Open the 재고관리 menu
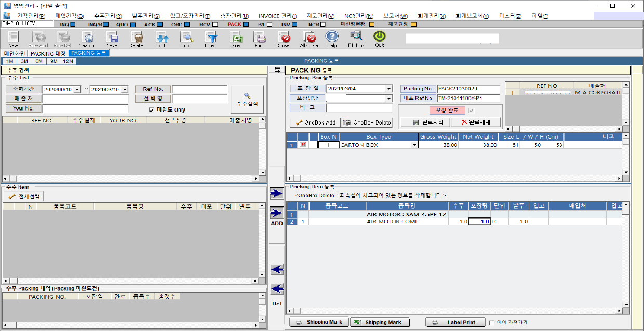 coord(320,16)
